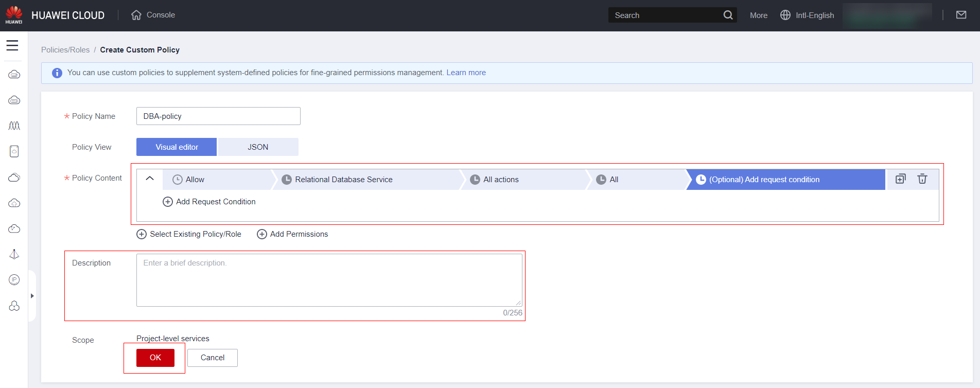Click the Huawei Cloud logo

tap(14, 15)
